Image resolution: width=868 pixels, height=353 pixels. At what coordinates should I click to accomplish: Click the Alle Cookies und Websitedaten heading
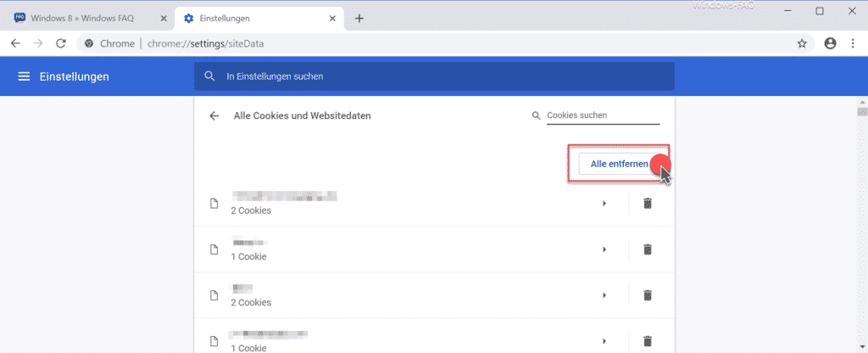pyautogui.click(x=303, y=115)
